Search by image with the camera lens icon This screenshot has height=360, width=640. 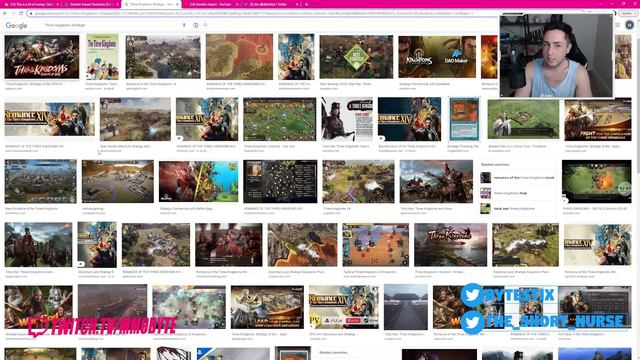pos(196,25)
